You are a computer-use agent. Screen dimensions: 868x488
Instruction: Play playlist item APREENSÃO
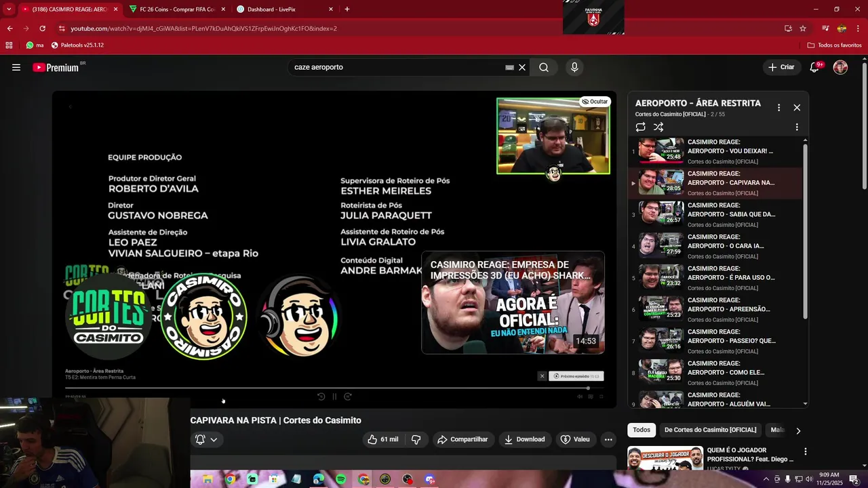click(715, 309)
